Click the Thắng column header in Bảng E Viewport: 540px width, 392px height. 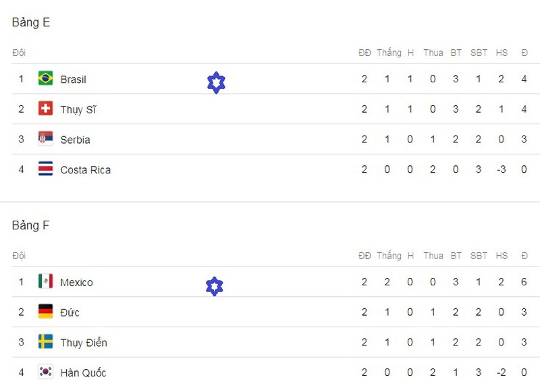point(389,53)
